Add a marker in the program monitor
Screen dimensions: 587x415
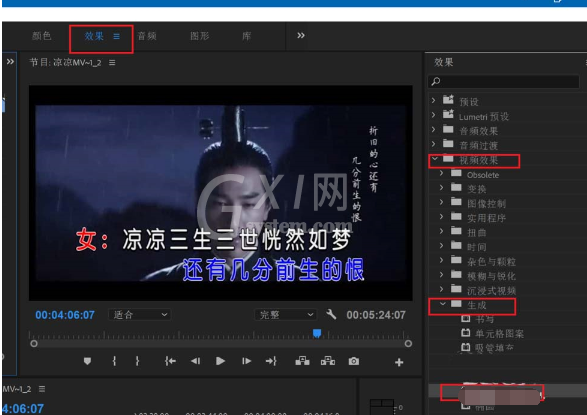point(87,361)
